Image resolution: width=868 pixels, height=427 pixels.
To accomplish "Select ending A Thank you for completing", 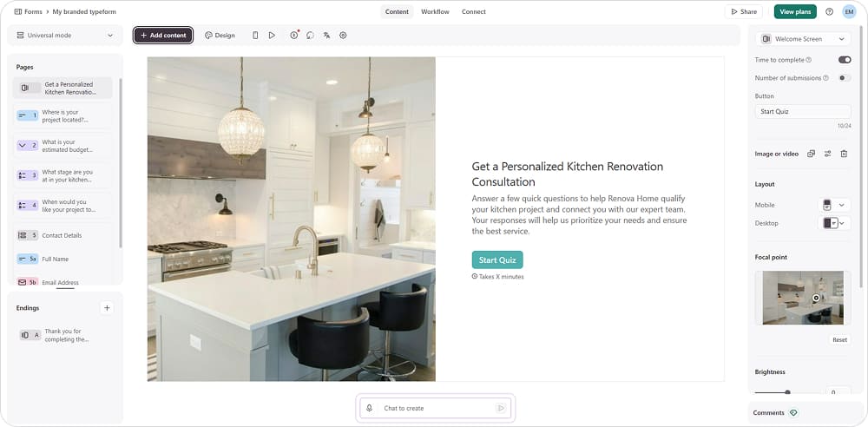I will tap(62, 335).
